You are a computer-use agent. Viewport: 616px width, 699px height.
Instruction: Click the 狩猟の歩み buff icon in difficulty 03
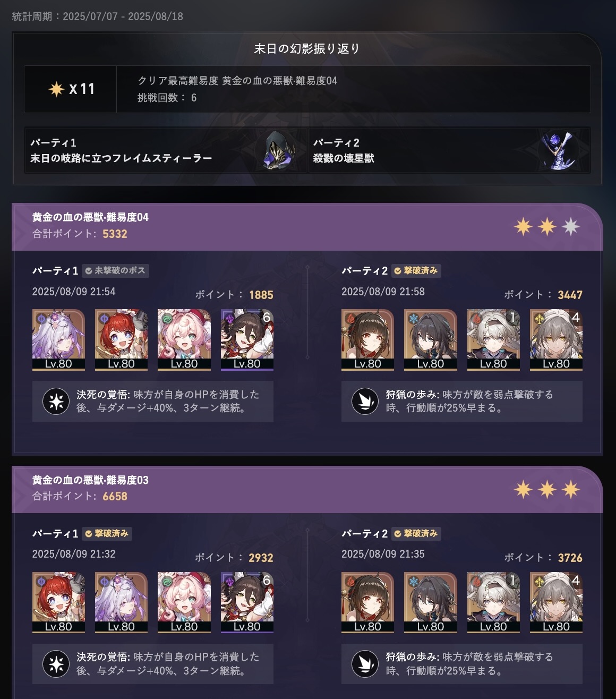pyautogui.click(x=365, y=664)
